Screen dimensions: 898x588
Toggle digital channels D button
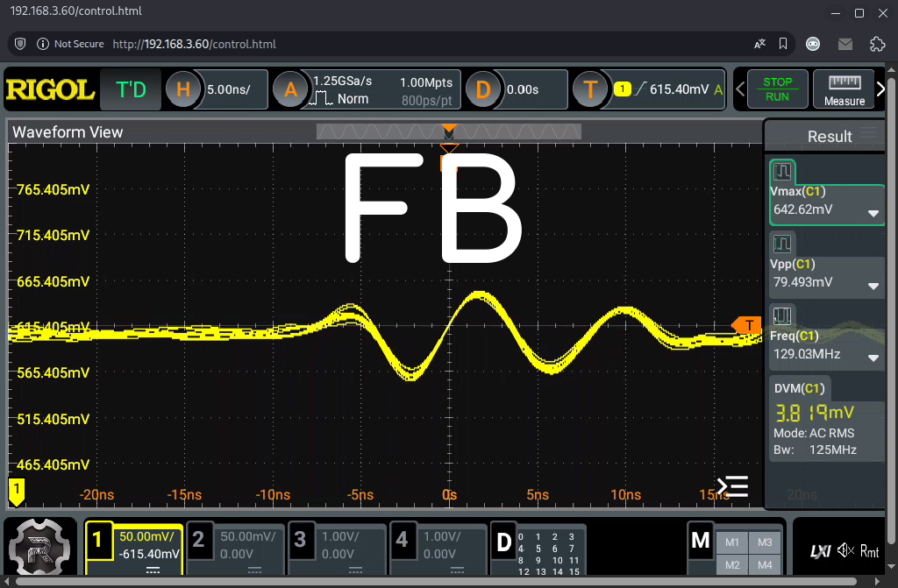(503, 542)
